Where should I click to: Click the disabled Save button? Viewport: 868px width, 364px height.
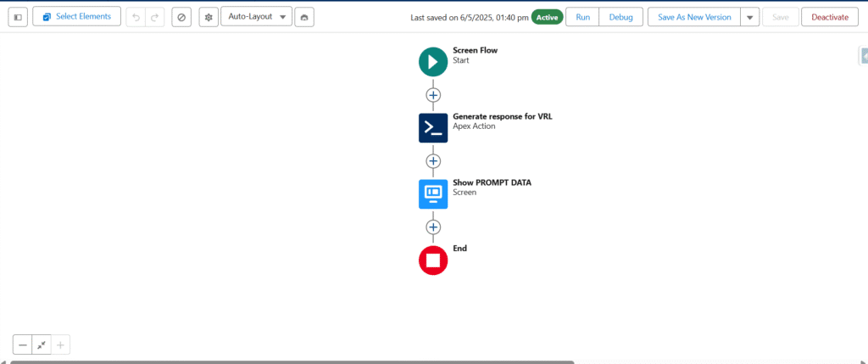tap(780, 17)
